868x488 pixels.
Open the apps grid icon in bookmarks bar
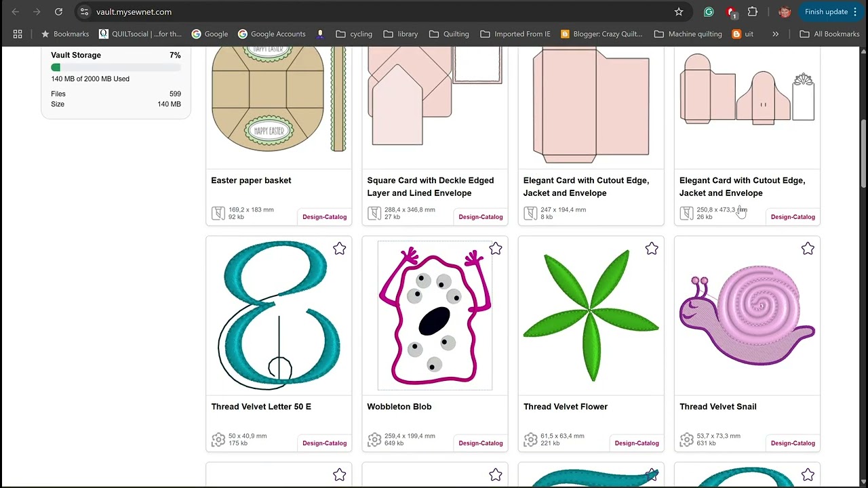pyautogui.click(x=18, y=34)
